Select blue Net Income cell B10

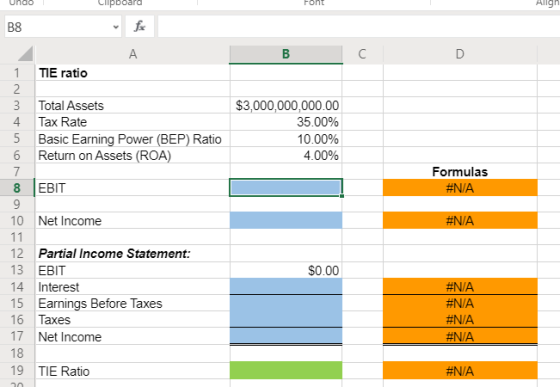[286, 221]
